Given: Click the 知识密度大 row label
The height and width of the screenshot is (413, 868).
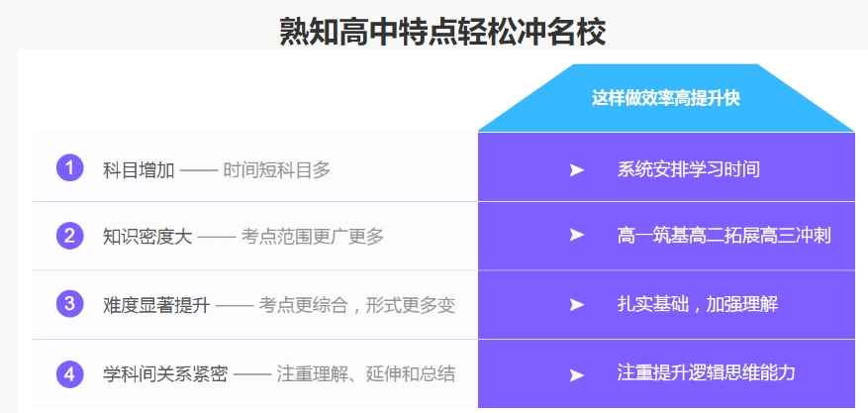Looking at the screenshot, I should [147, 237].
